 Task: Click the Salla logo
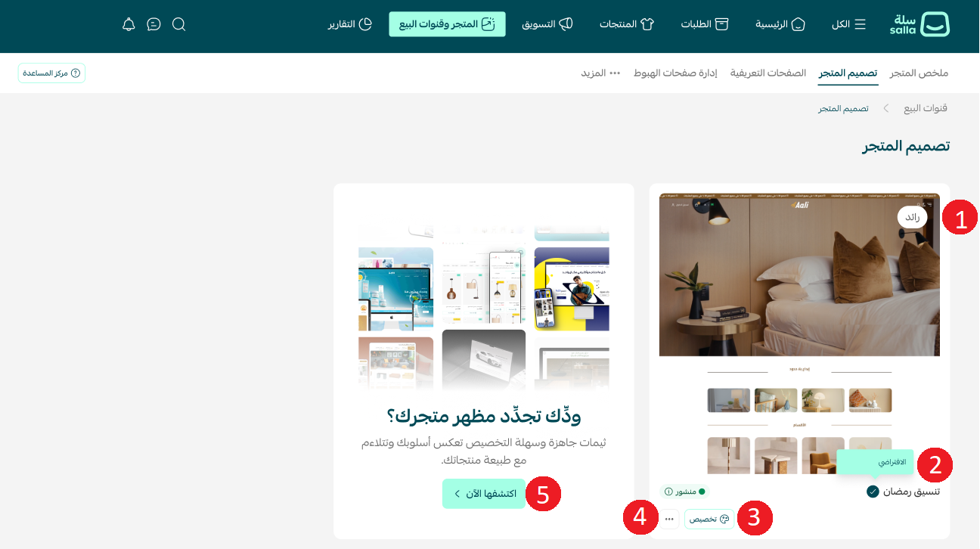pos(920,24)
